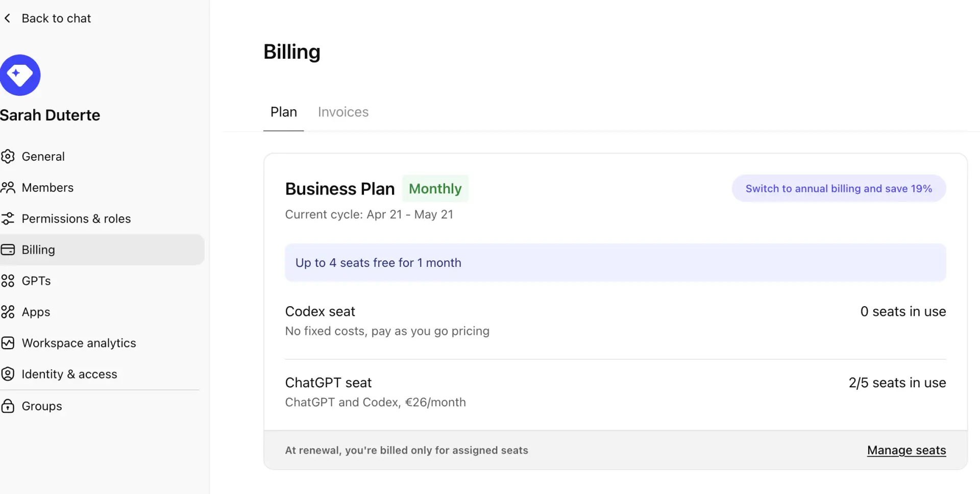Image resolution: width=980 pixels, height=494 pixels.
Task: Click the General gear icon
Action: click(x=8, y=156)
